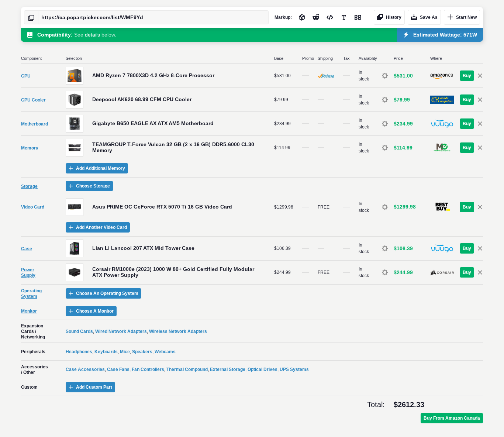This screenshot has height=437, width=504.
Task: Remove the Gigabyte B650 EAGLE motherboard
Action: 480,124
